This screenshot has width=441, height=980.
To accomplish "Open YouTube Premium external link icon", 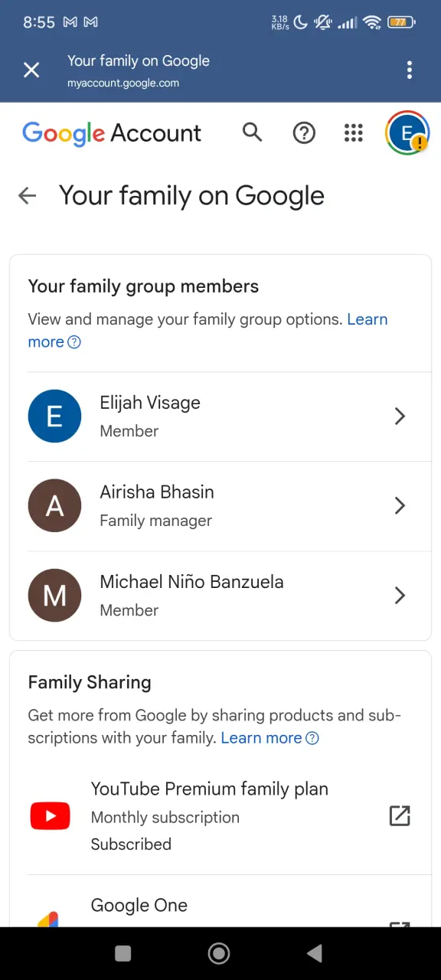I will pos(400,816).
